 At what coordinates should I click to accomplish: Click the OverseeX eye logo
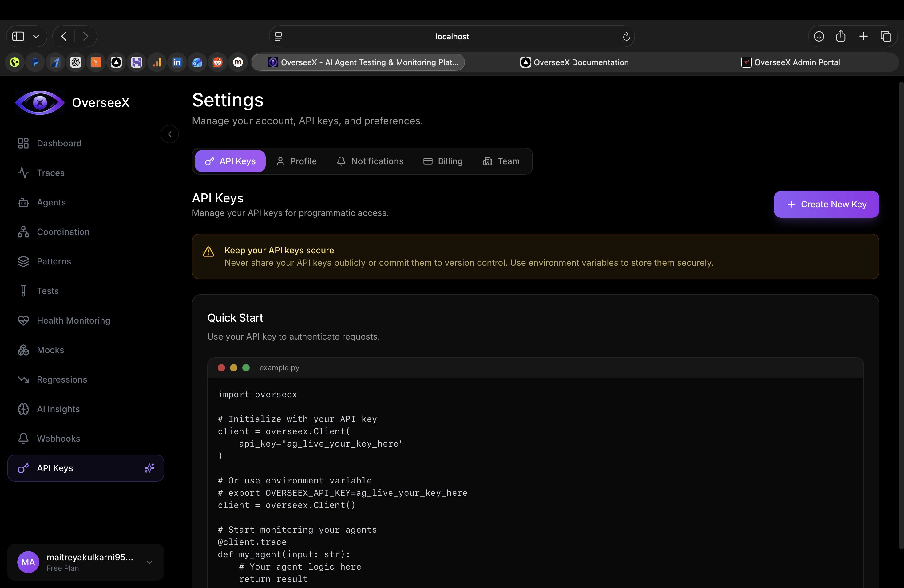click(39, 102)
